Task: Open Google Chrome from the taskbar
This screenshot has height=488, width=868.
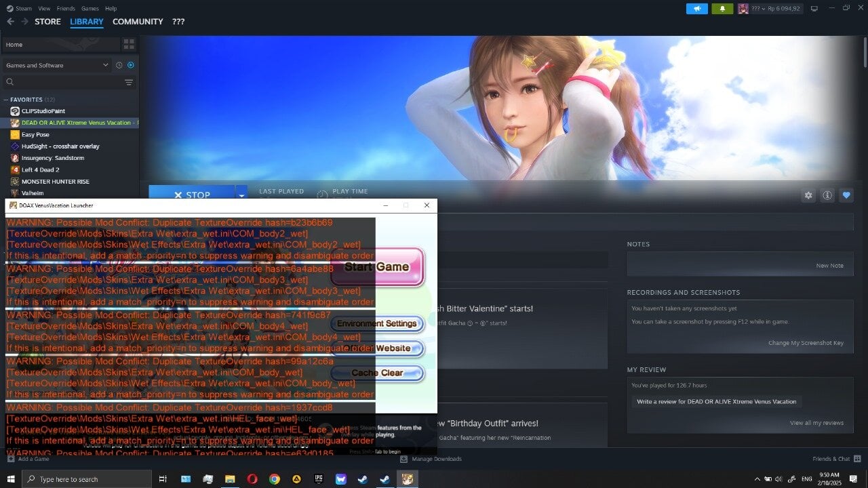Action: point(275,479)
